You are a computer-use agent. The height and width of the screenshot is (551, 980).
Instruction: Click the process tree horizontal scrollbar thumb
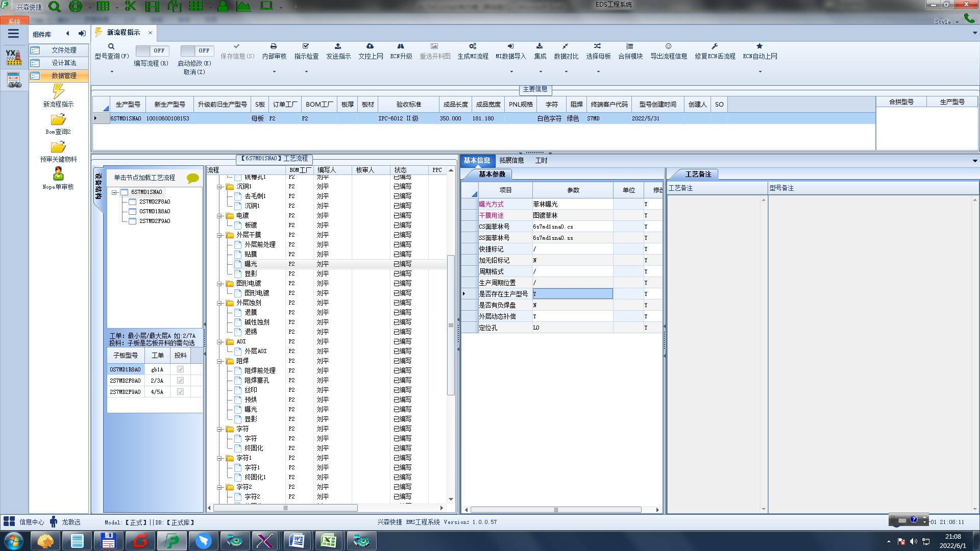pyautogui.click(x=285, y=508)
